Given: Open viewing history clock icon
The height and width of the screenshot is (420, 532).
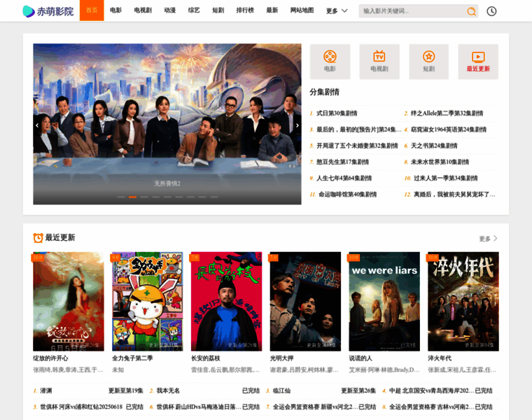Looking at the screenshot, I should click(491, 11).
